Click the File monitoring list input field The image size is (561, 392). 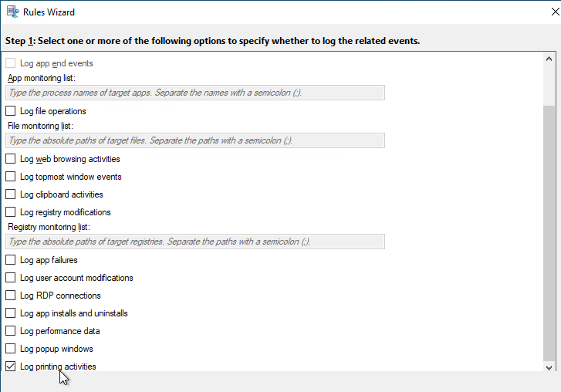pos(195,140)
